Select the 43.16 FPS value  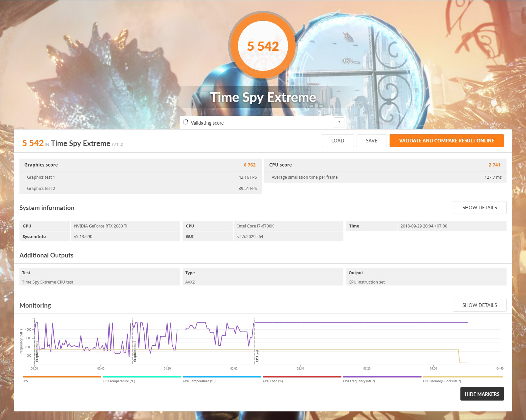tap(248, 177)
